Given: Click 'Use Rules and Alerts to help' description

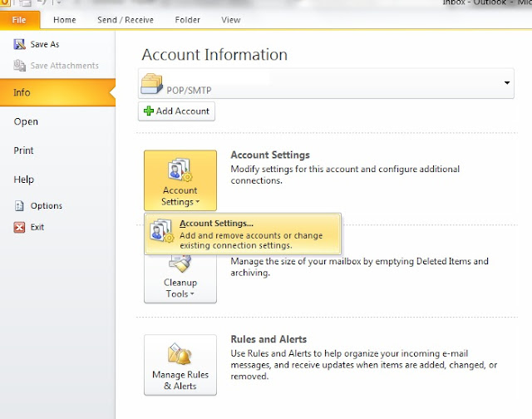Looking at the screenshot, I should [x=364, y=365].
